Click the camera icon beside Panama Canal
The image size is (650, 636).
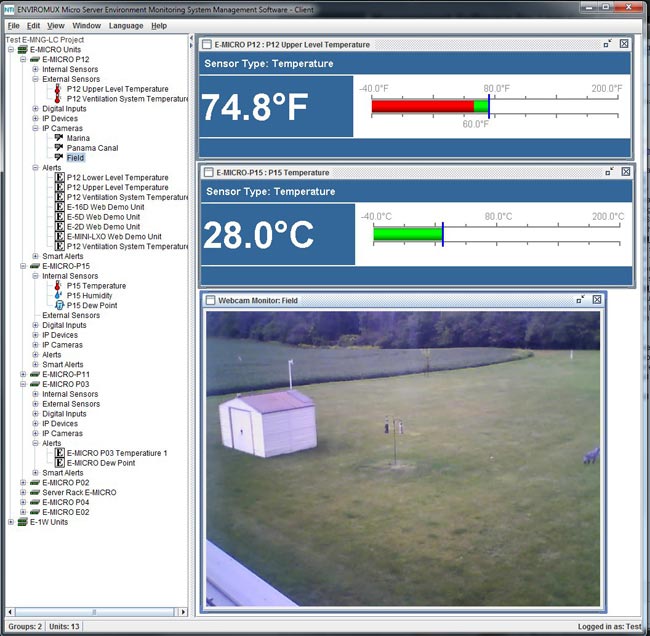point(59,148)
